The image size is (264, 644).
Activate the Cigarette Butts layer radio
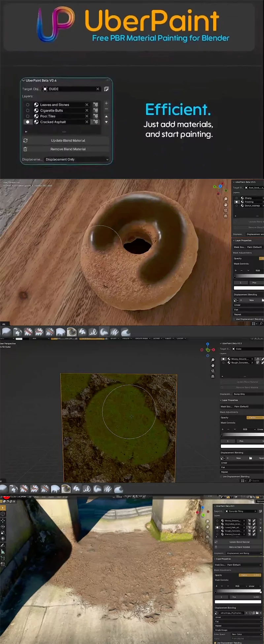tap(28, 111)
